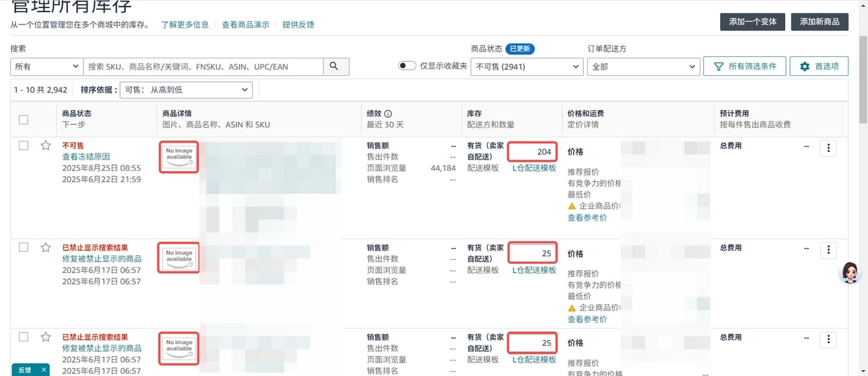Check the box for the 不可售 product row
Image resolution: width=868 pixels, height=376 pixels.
tap(23, 145)
